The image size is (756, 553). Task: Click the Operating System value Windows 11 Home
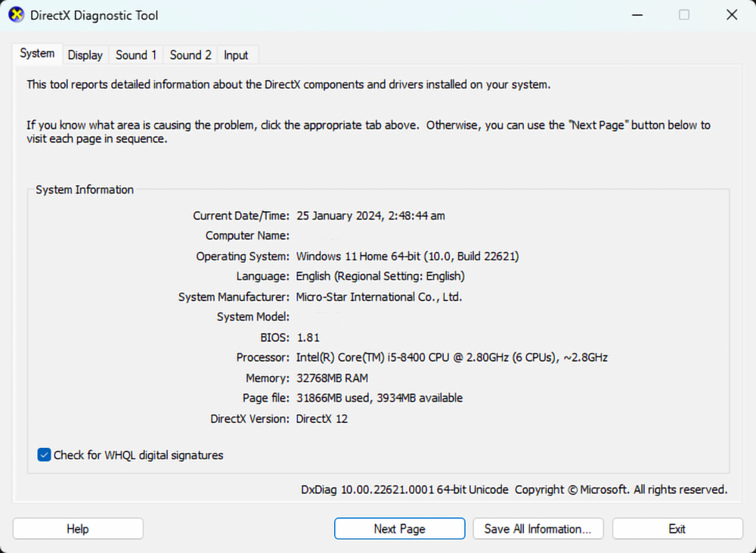coord(407,256)
